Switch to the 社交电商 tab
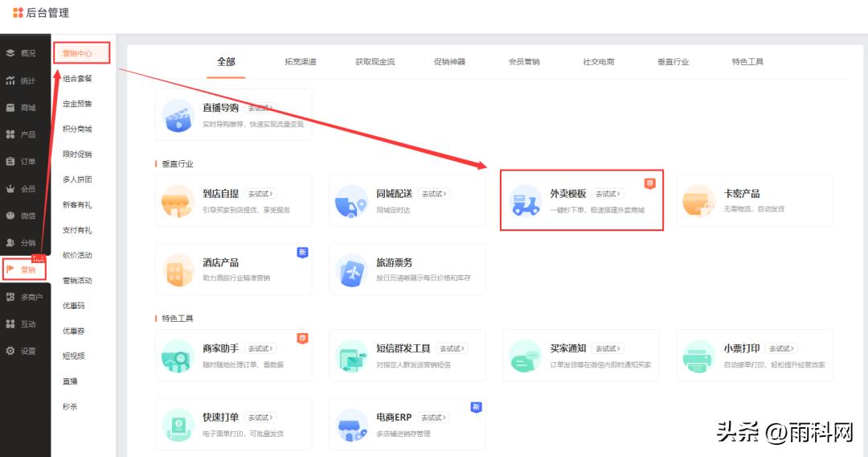This screenshot has width=868, height=457. tap(599, 61)
